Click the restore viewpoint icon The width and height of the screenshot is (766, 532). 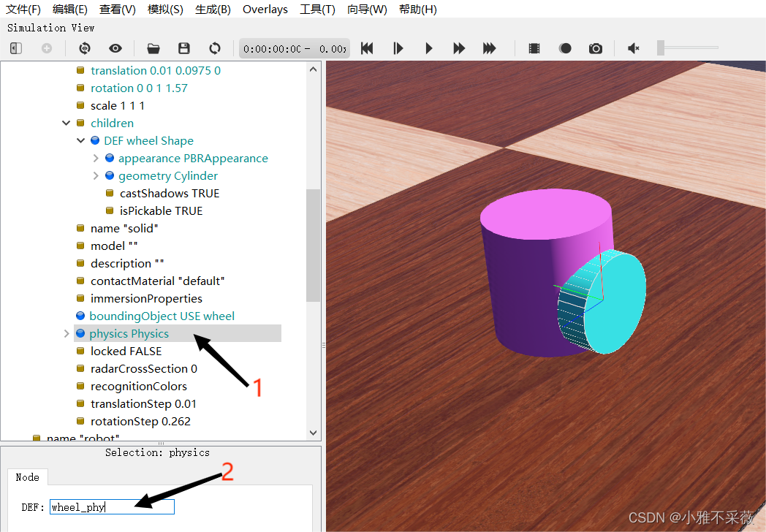(x=85, y=48)
